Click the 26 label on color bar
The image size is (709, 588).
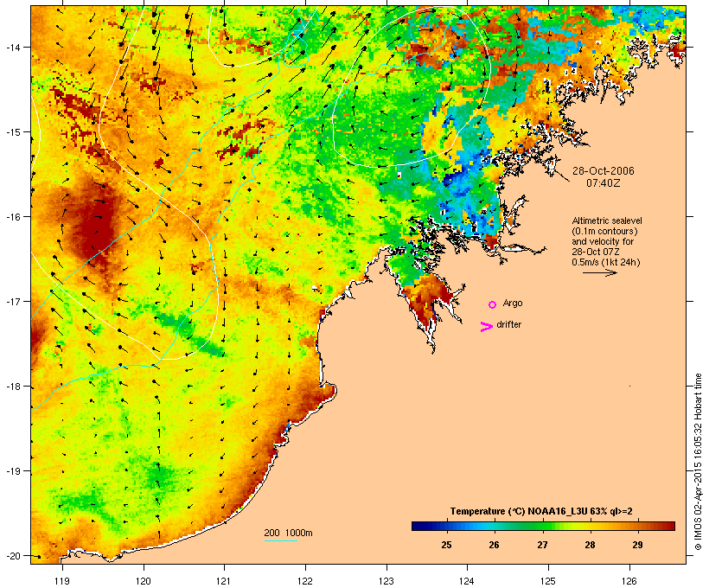click(495, 545)
